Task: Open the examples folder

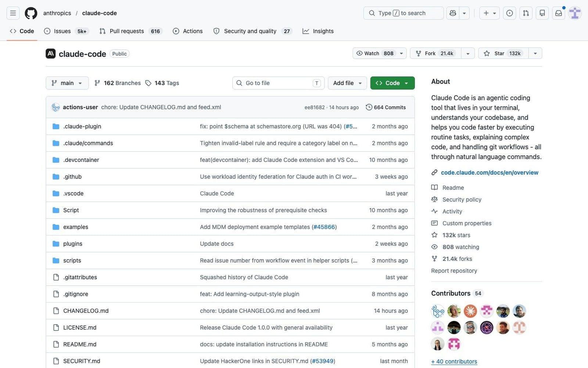Action: coord(76,227)
